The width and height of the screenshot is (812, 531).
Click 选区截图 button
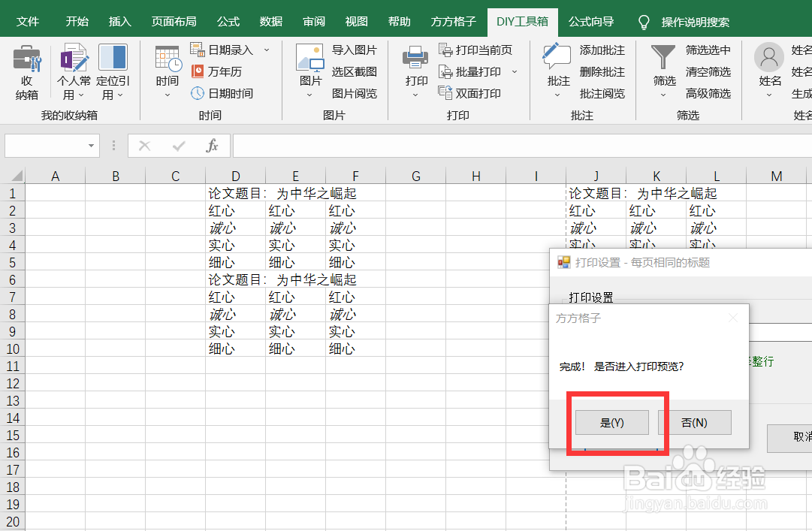tap(355, 72)
